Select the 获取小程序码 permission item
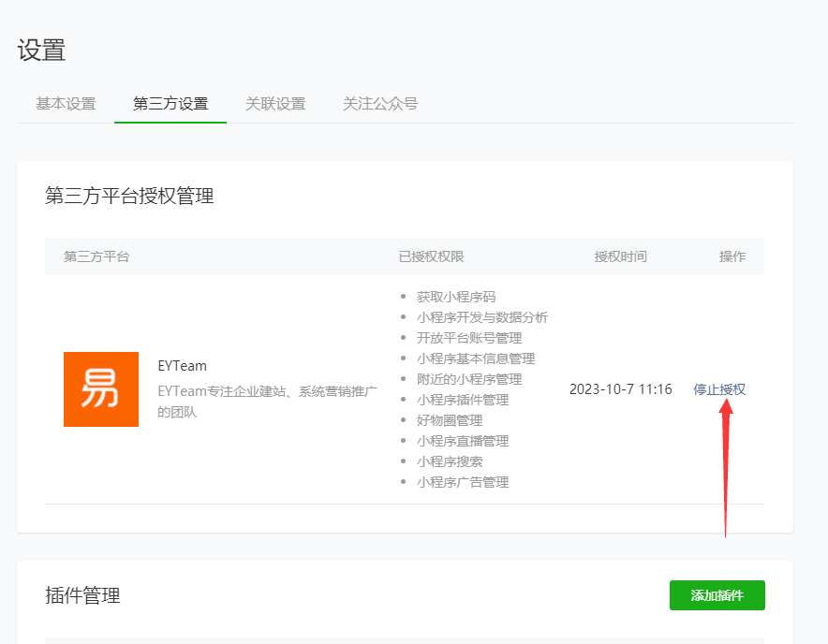The height and width of the screenshot is (644, 828). 456,297
